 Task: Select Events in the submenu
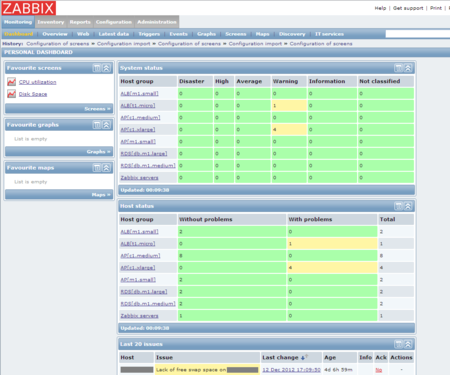178,34
